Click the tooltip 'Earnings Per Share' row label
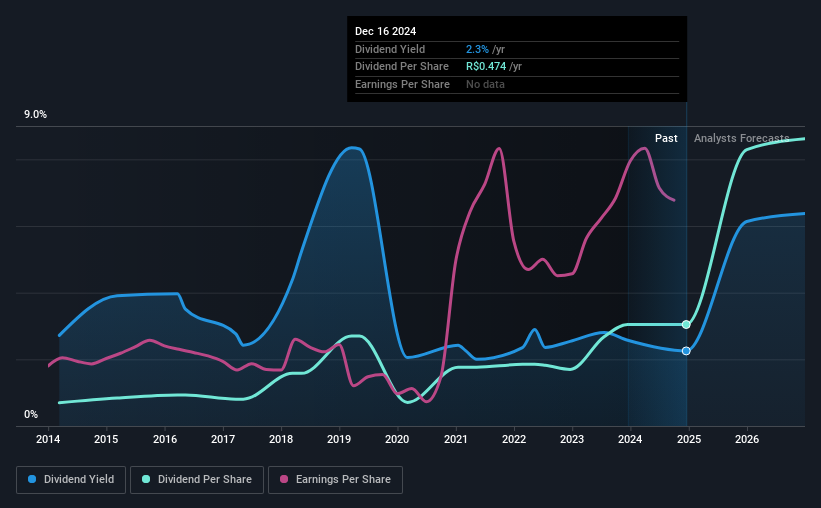Screen dimensions: 821x508 [x=402, y=84]
